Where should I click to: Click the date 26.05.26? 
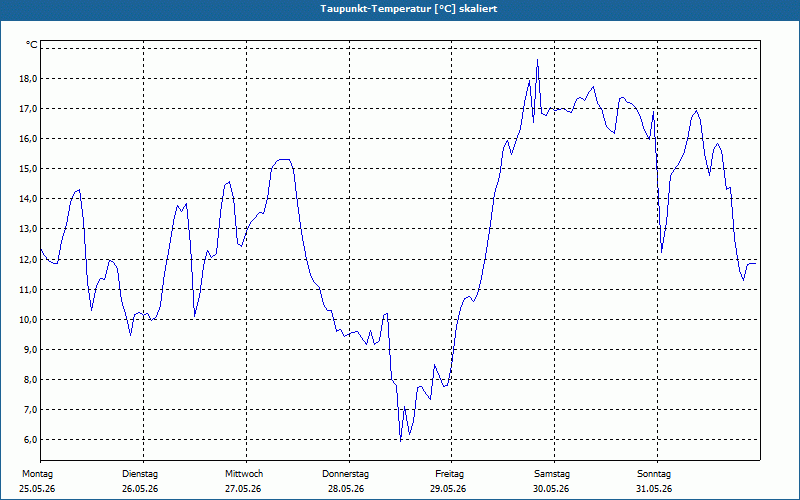[x=140, y=489]
